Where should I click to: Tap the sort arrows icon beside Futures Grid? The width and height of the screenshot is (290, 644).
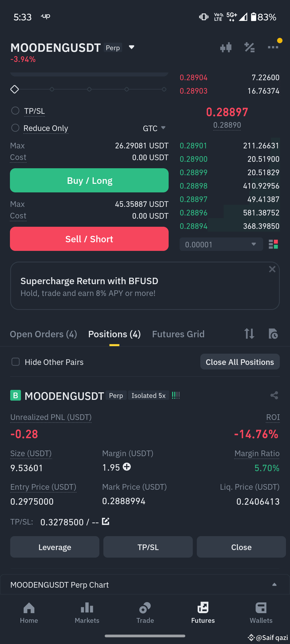pos(249,334)
